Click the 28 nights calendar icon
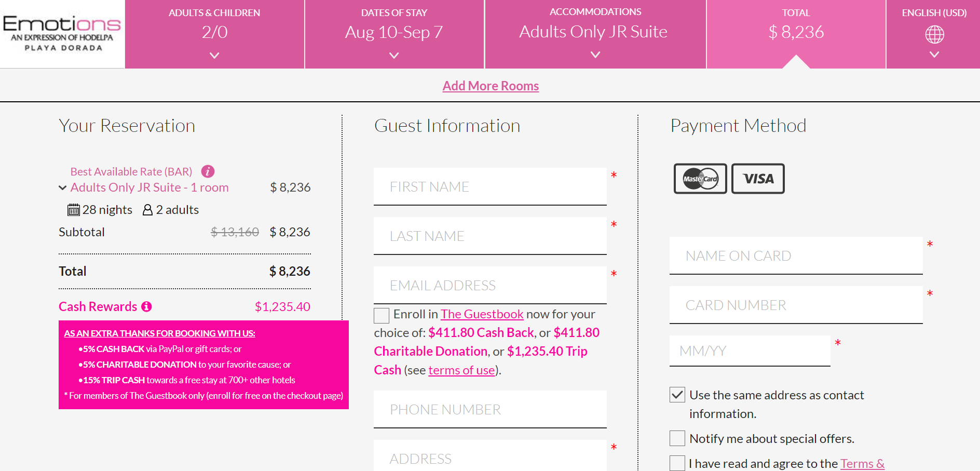This screenshot has width=980, height=471. 74,210
